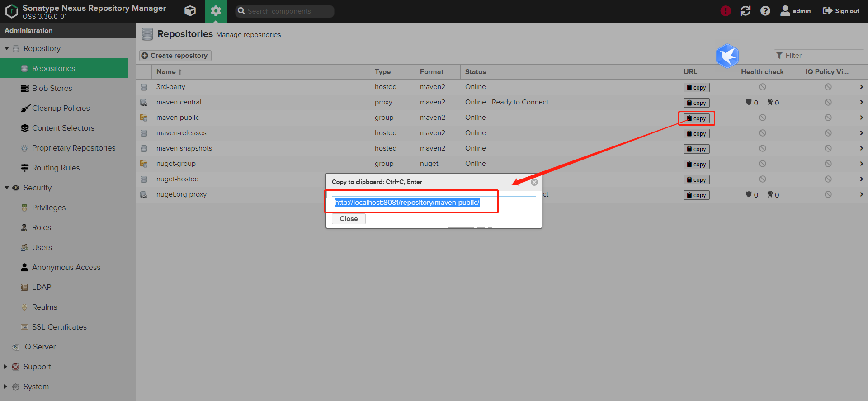868x401 pixels.
Task: Collapse the Repository tree section
Action: 7,48
